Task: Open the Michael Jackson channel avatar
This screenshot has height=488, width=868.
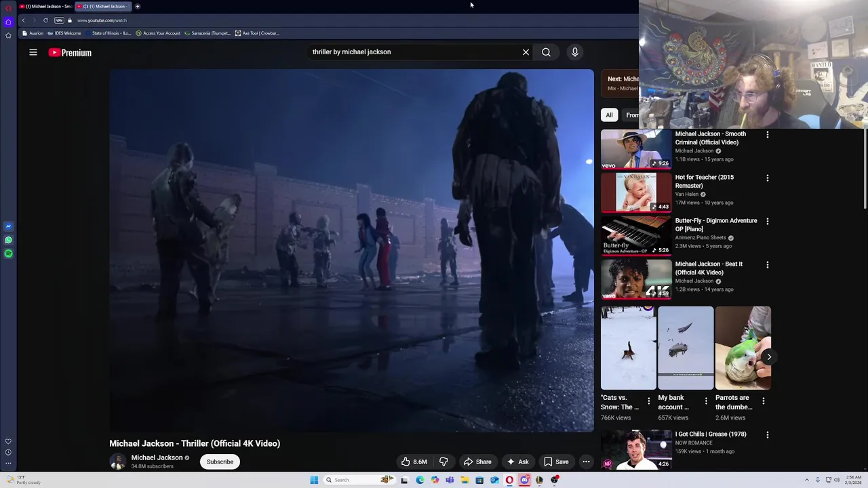Action: click(x=118, y=462)
